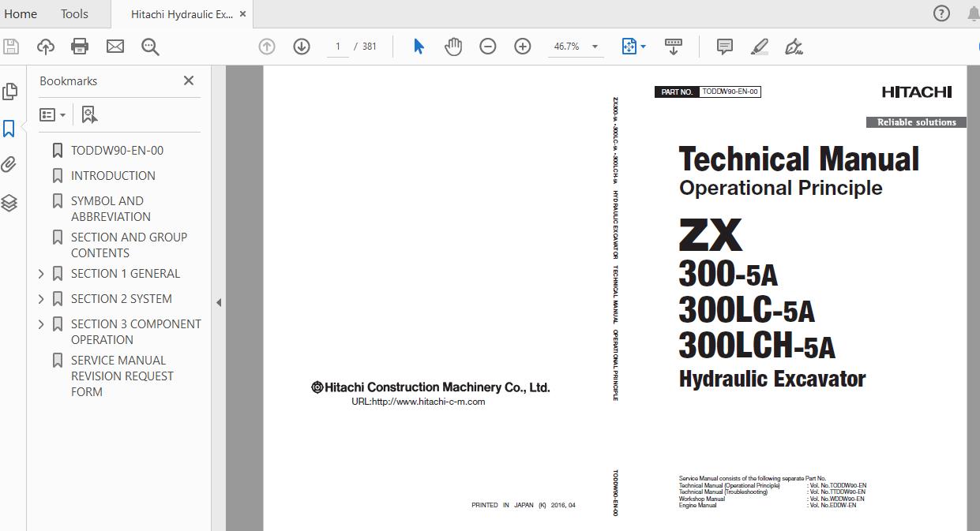This screenshot has width=980, height=531.
Task: Click the Operational Principle subtitle
Action: pyautogui.click(x=780, y=188)
